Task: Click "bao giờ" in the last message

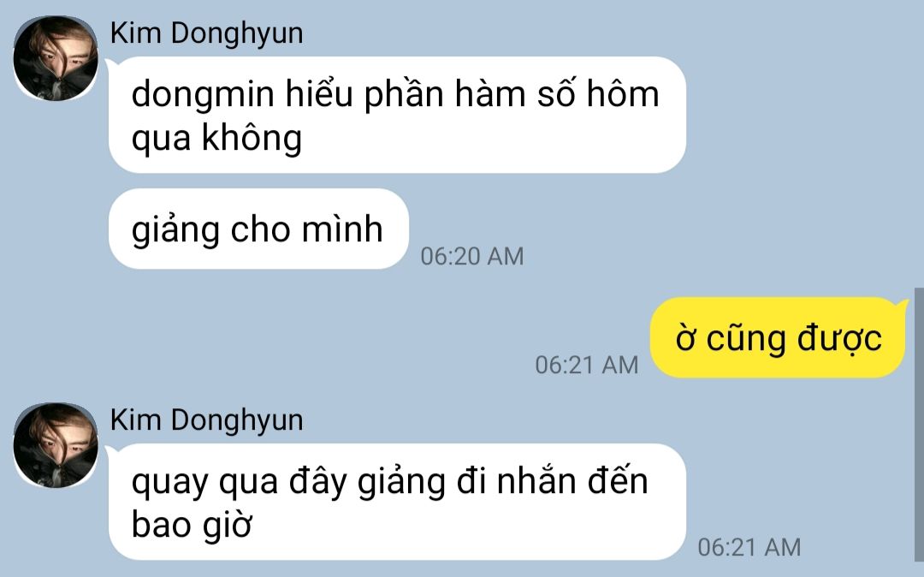Action: pos(192,525)
